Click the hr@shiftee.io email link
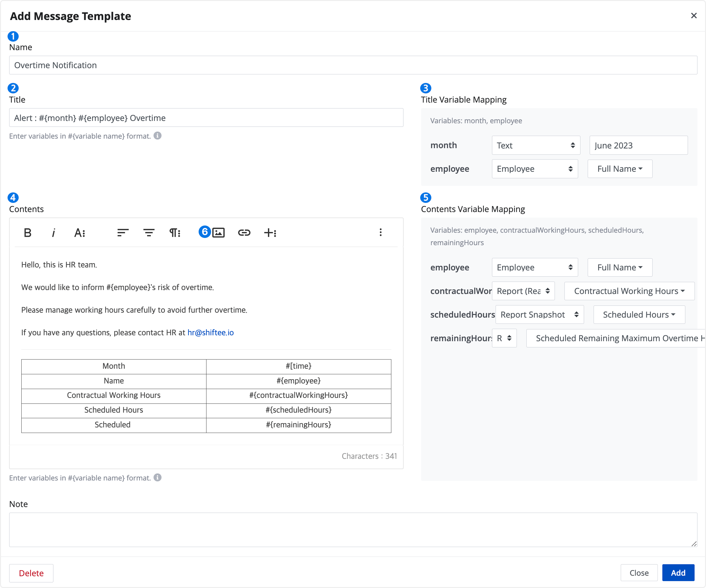The width and height of the screenshot is (706, 588). (210, 332)
